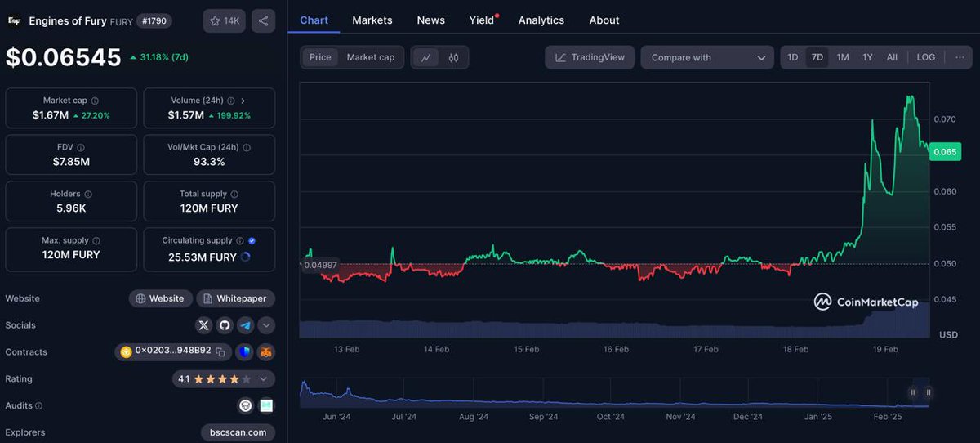Click the $7.85M FDV value

pyautogui.click(x=70, y=162)
